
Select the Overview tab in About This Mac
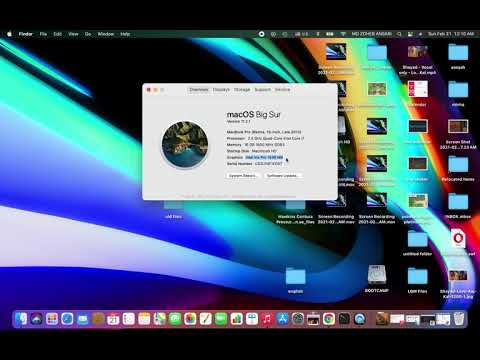pyautogui.click(x=199, y=90)
